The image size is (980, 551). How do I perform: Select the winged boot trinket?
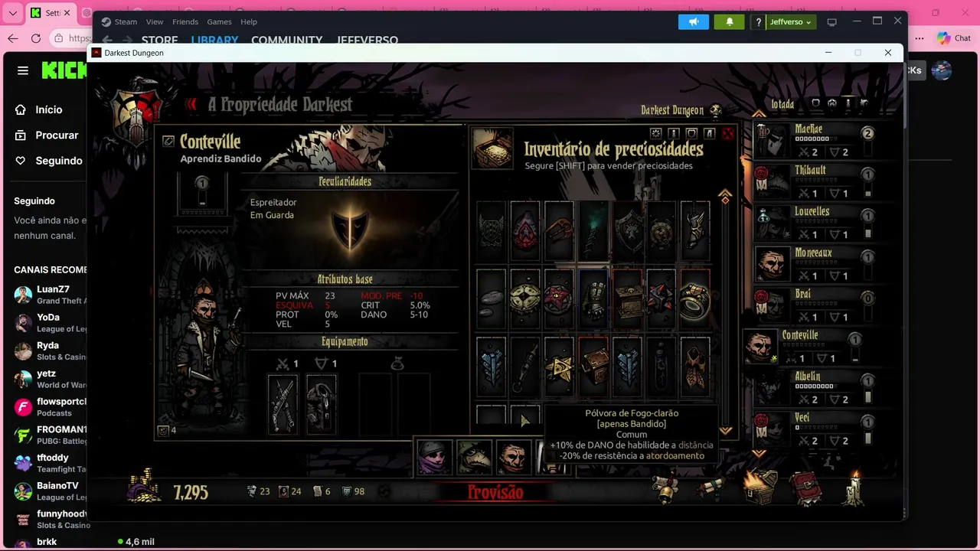(695, 231)
